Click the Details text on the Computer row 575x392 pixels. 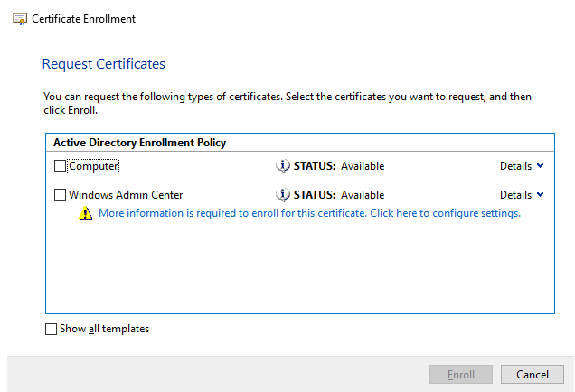coord(515,166)
